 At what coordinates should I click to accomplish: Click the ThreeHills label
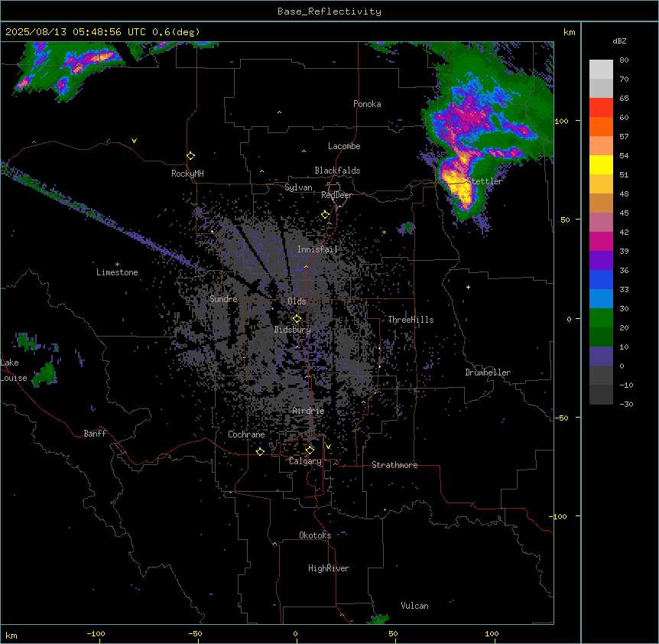pyautogui.click(x=411, y=320)
